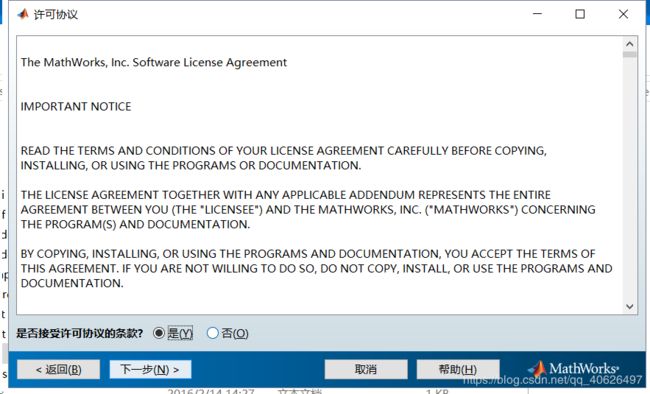650x394 pixels.
Task: Close the 许可协议 dialog
Action: (623, 14)
